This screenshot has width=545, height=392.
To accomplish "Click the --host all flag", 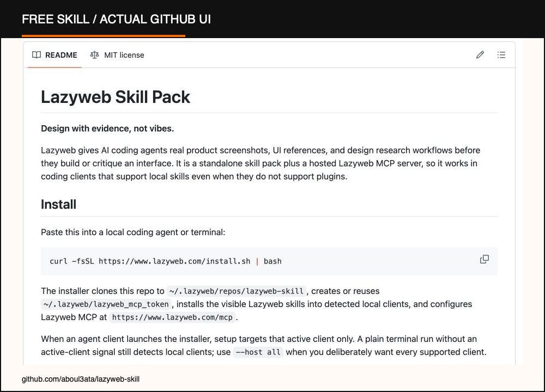I will pyautogui.click(x=258, y=352).
